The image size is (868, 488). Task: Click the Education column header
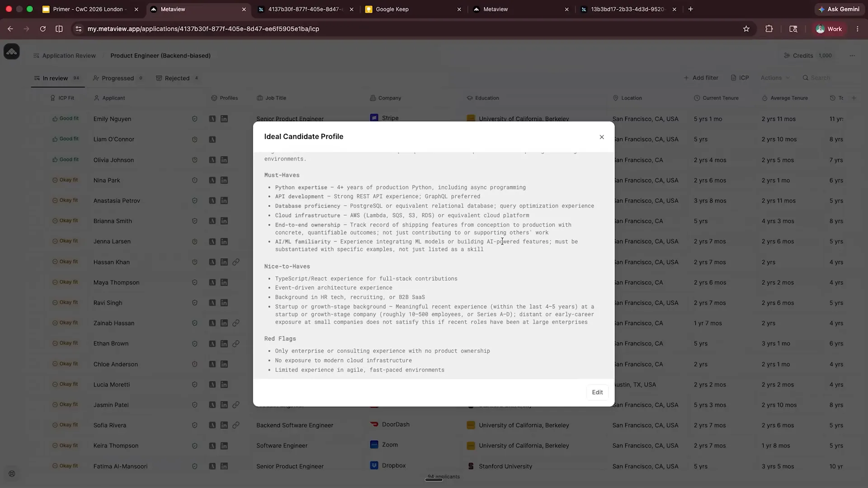click(x=483, y=98)
